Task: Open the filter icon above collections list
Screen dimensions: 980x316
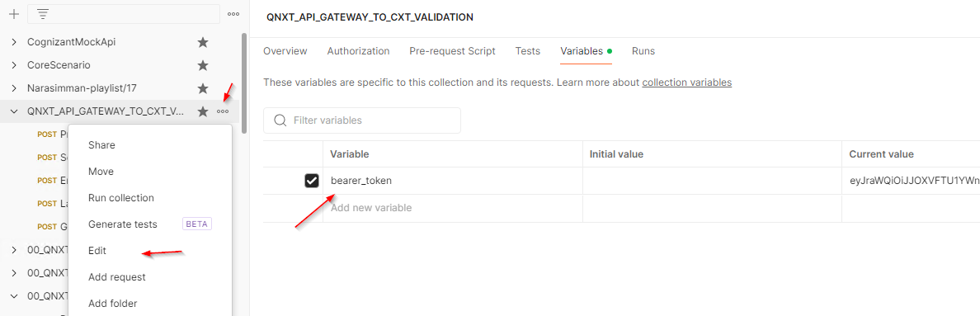Action: tap(43, 14)
